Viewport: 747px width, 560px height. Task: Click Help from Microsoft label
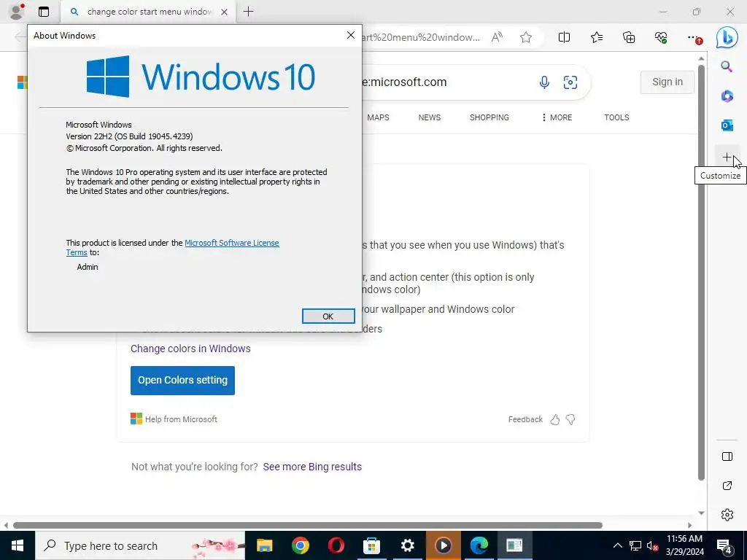pos(181,419)
